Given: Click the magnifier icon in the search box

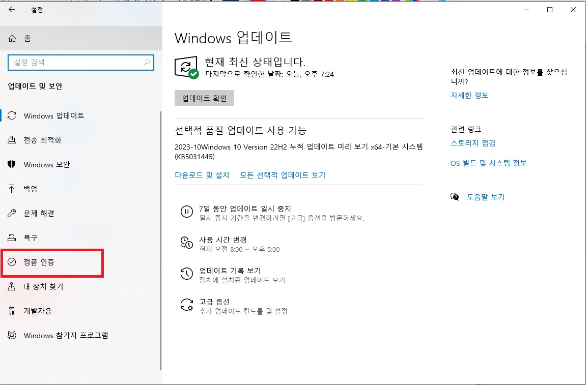Looking at the screenshot, I should (147, 62).
